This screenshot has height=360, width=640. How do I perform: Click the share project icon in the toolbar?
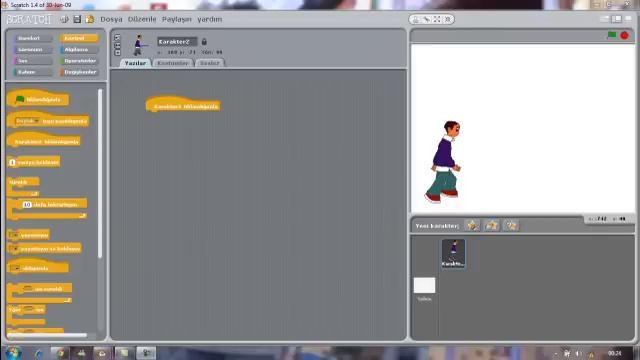[x=90, y=19]
